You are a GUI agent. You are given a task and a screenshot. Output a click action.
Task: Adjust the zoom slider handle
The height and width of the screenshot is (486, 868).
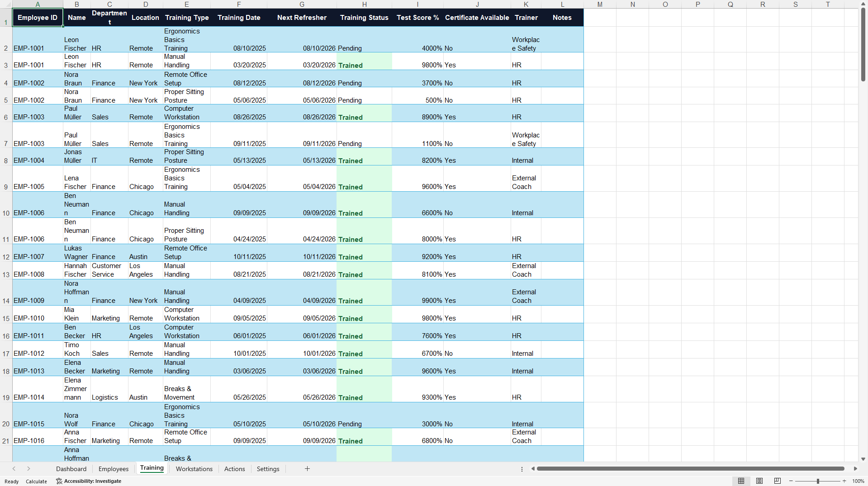(818, 481)
